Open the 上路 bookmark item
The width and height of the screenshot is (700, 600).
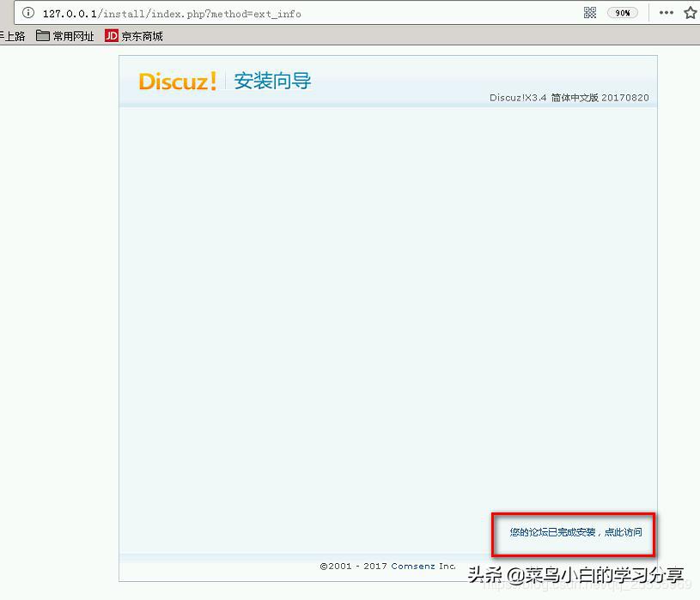(x=13, y=36)
